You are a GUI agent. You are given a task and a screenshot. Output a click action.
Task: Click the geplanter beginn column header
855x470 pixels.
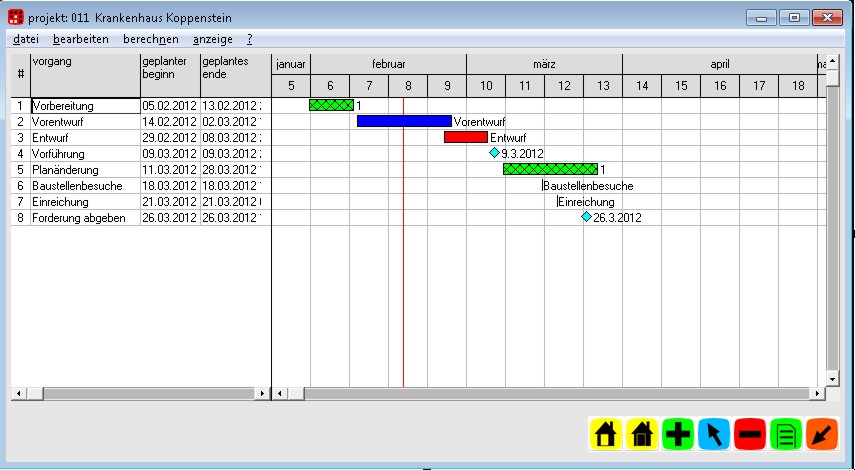[x=170, y=75]
